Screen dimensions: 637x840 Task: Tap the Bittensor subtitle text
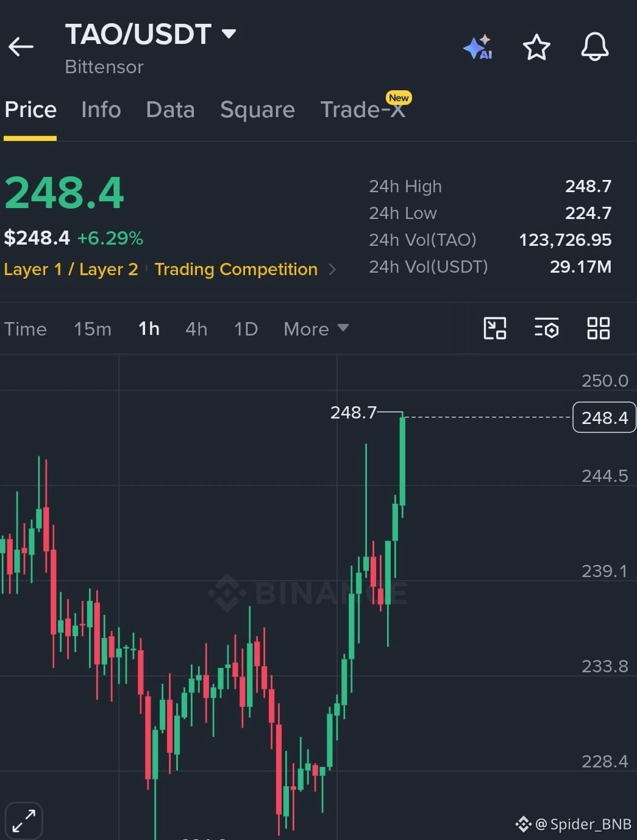click(x=104, y=66)
